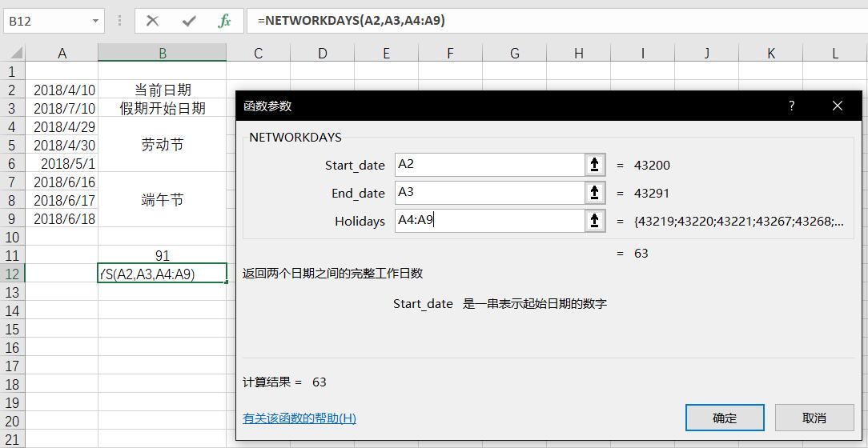Confirm formula with the checkmark icon
868x448 pixels.
point(189,21)
